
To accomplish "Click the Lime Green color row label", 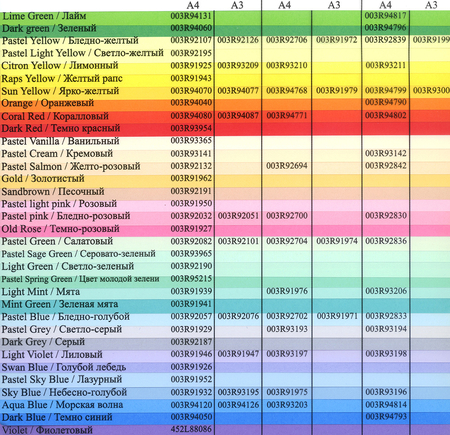I will [44, 16].
